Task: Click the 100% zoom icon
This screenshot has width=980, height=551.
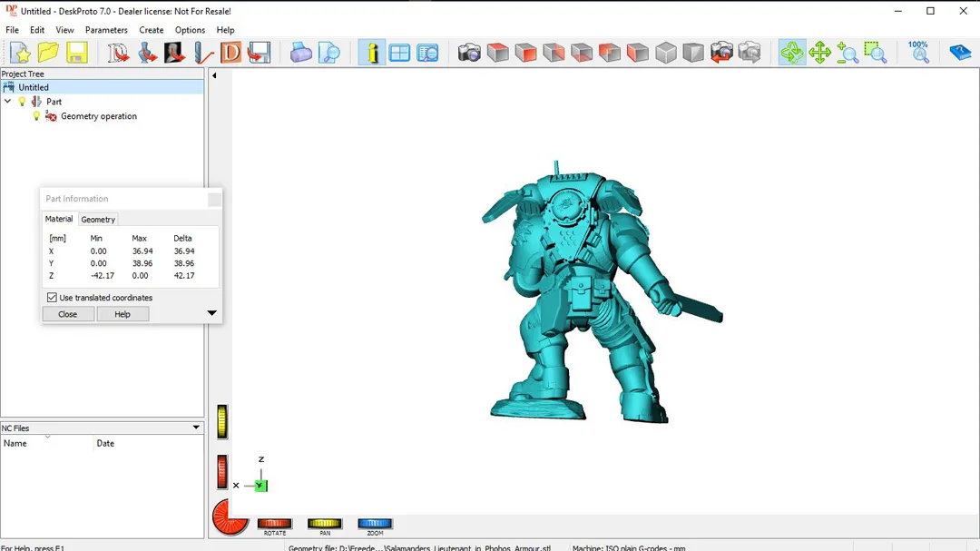Action: coord(918,54)
